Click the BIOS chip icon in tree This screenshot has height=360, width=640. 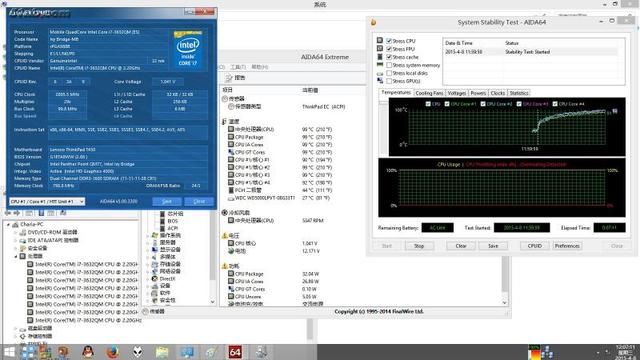pyautogui.click(x=162, y=221)
